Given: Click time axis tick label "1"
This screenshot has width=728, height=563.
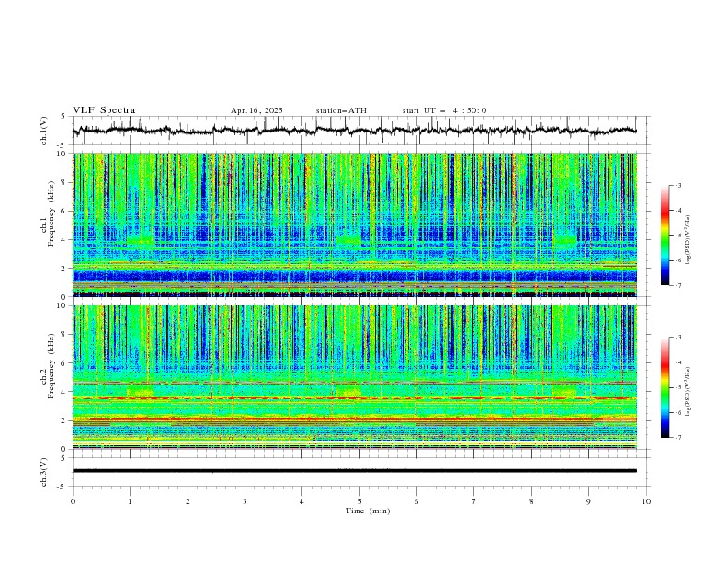Looking at the screenshot, I should click(x=130, y=501).
